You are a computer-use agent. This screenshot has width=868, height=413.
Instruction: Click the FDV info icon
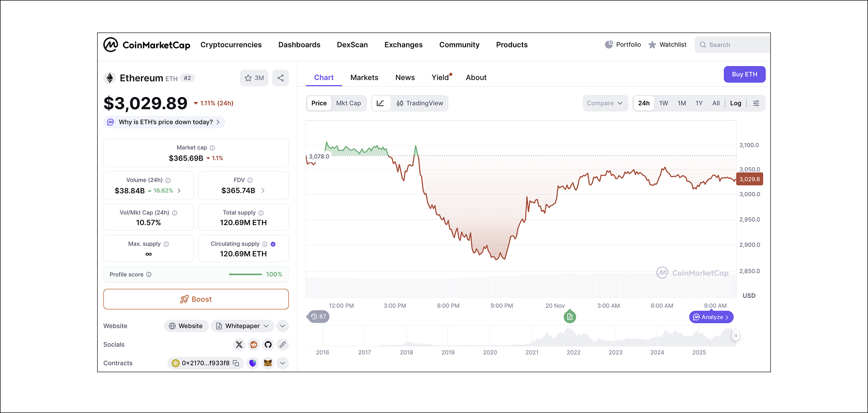(x=250, y=180)
